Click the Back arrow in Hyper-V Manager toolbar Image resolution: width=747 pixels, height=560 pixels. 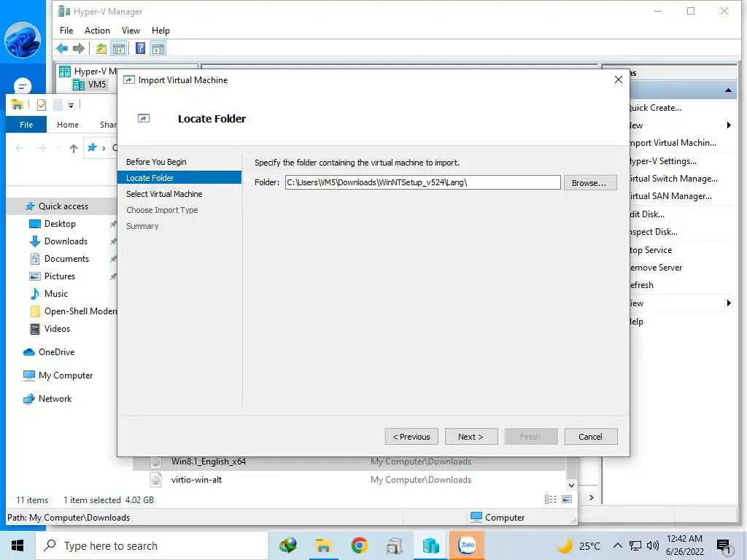pos(62,48)
